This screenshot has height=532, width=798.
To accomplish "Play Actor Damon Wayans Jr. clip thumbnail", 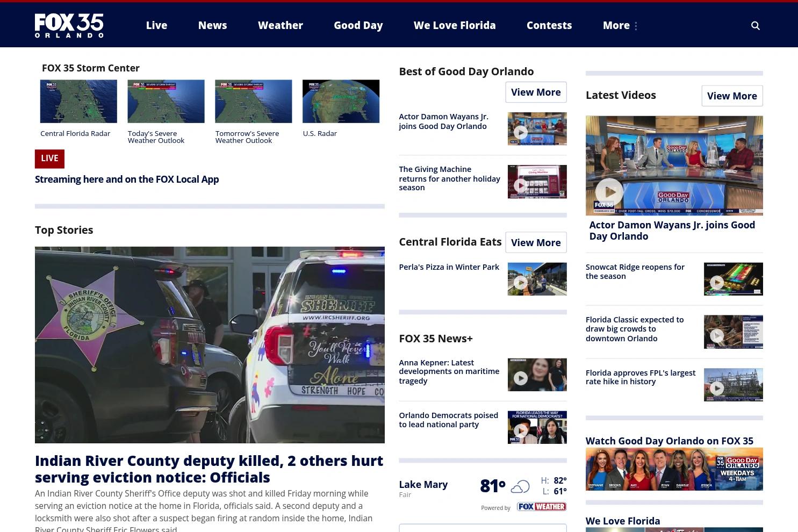I will click(537, 128).
